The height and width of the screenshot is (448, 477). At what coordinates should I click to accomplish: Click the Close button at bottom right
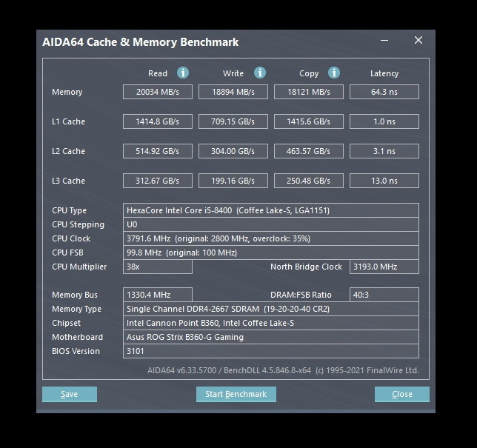tap(401, 394)
